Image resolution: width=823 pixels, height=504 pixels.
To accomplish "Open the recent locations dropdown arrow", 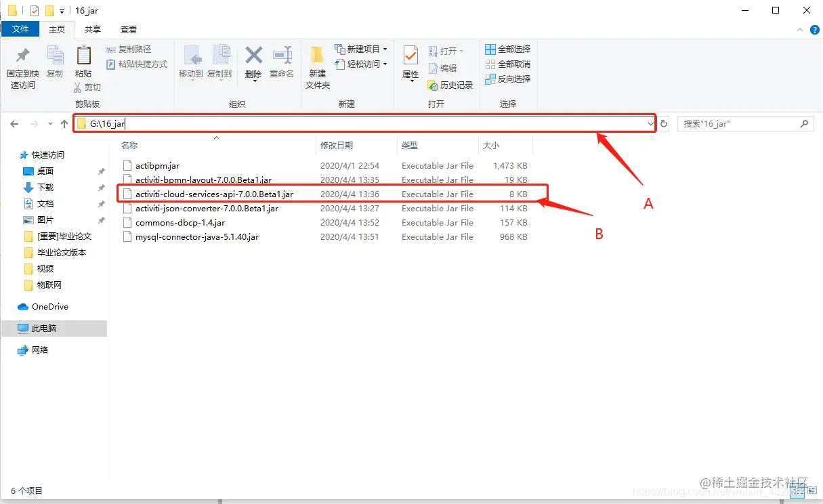I will coord(50,125).
